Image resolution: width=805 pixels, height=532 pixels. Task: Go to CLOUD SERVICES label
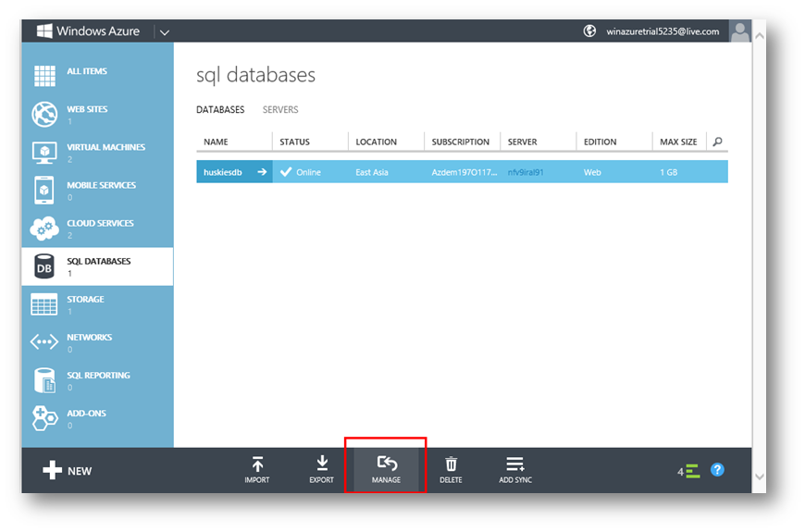pyautogui.click(x=100, y=223)
